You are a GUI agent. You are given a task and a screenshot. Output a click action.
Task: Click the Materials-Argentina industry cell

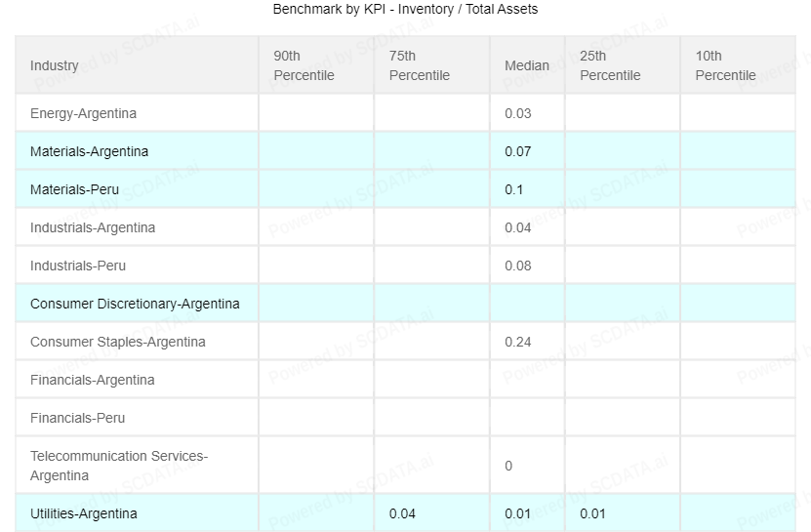(x=89, y=151)
